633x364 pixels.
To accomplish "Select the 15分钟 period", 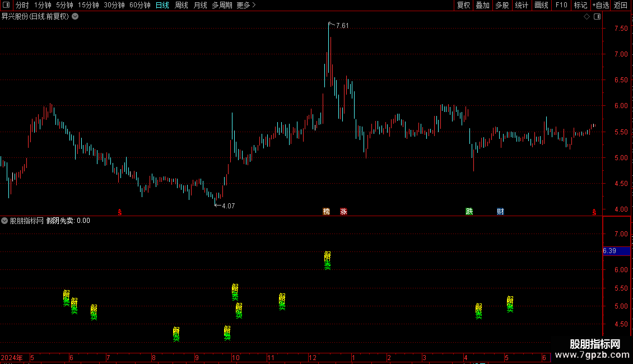I will 89,5.
